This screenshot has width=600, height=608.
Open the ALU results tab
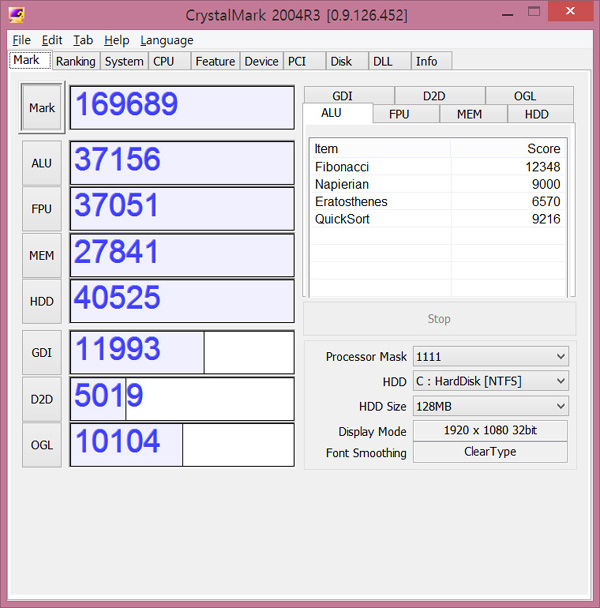click(x=337, y=113)
